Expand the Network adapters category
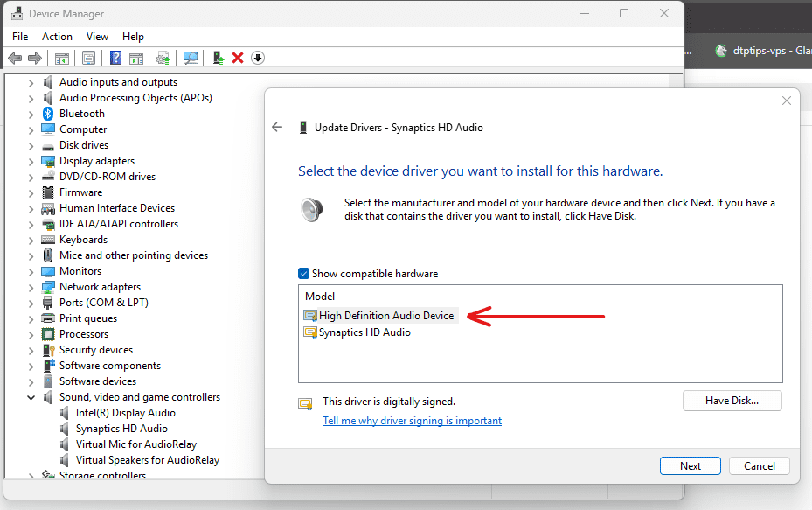 31,287
